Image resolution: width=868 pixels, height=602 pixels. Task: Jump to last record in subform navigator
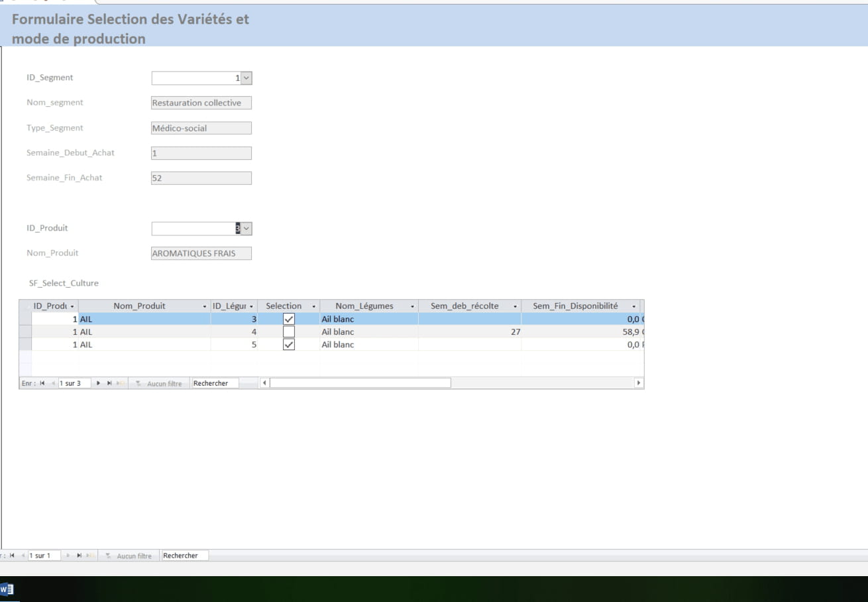click(x=109, y=383)
